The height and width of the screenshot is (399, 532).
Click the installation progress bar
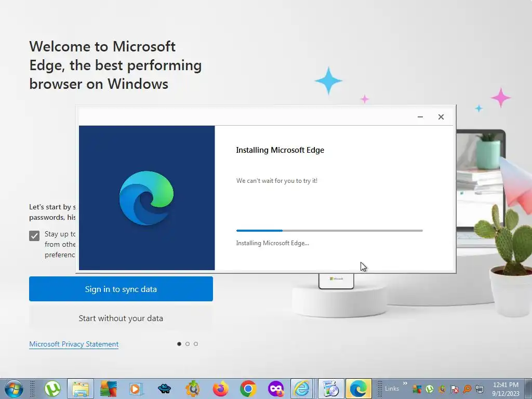coord(329,231)
